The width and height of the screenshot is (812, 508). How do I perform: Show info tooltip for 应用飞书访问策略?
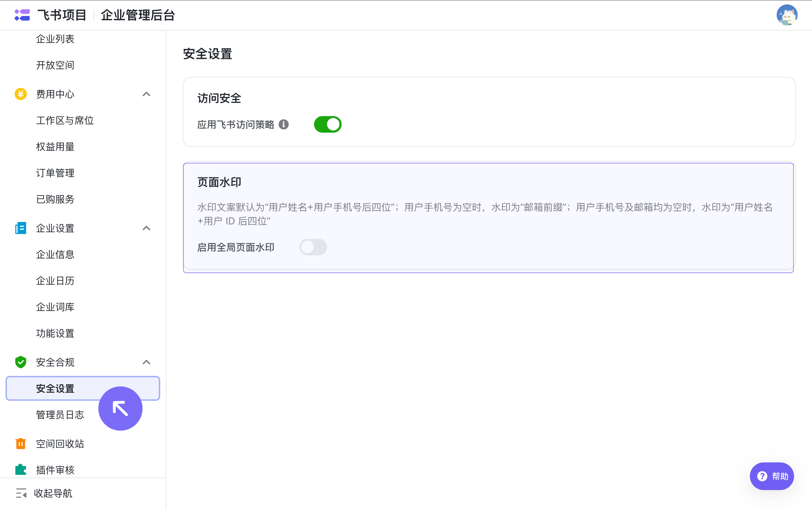pos(284,125)
